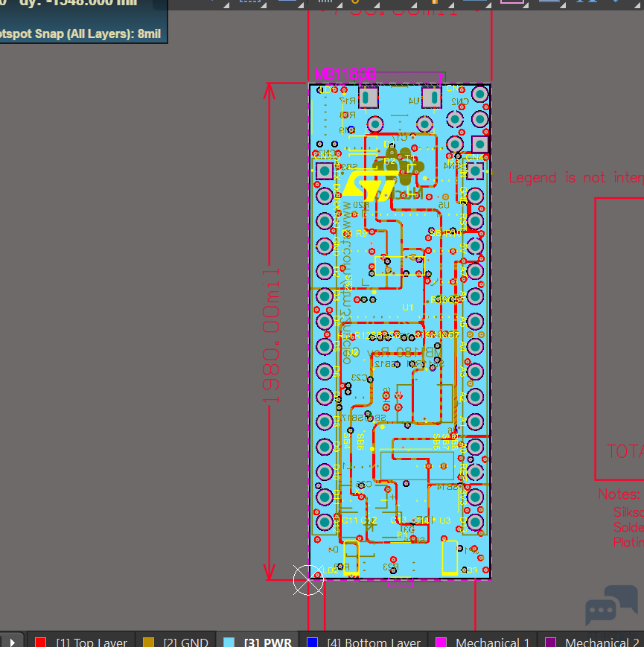Select the magenta MB1180B board label
This screenshot has height=647, width=644.
tap(345, 74)
